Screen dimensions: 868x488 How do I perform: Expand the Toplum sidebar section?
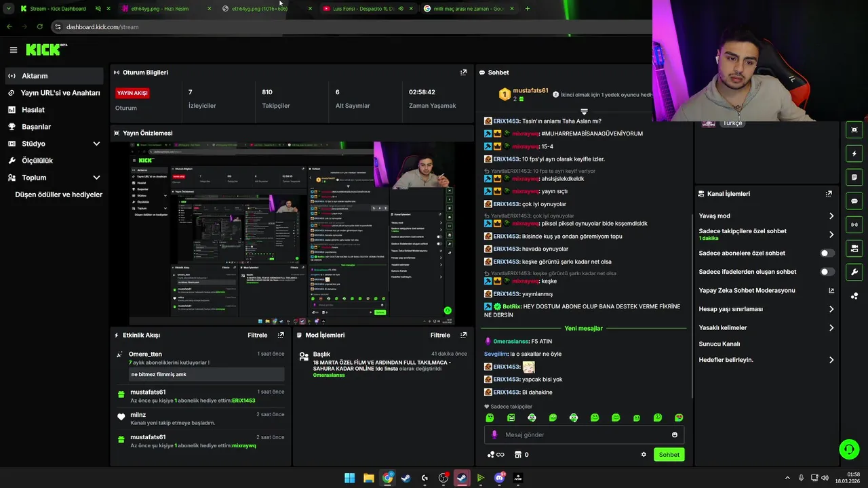coord(96,178)
